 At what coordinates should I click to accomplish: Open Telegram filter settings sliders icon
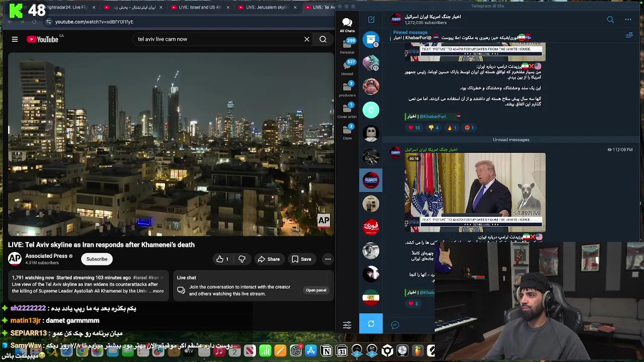coord(347,325)
